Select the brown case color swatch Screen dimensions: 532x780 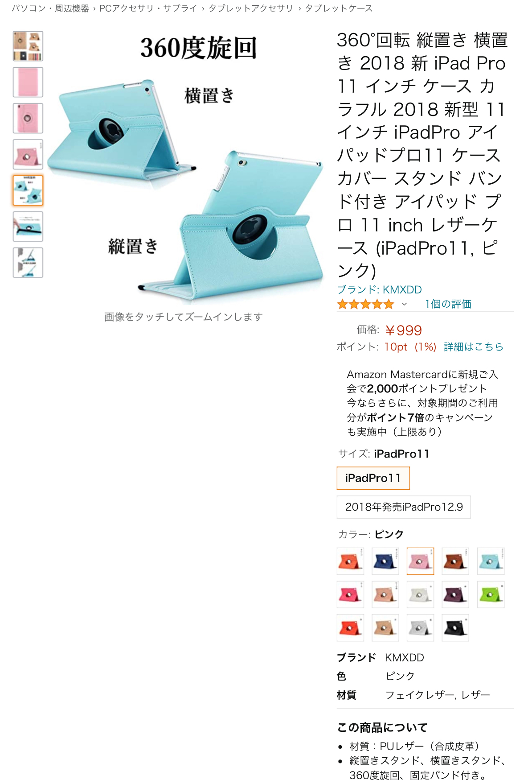pyautogui.click(x=455, y=561)
